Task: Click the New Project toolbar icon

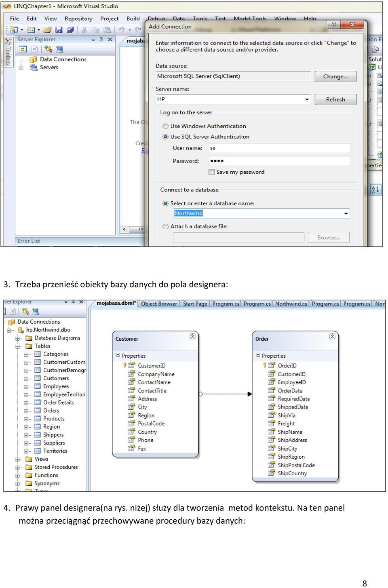Action: pos(14,30)
